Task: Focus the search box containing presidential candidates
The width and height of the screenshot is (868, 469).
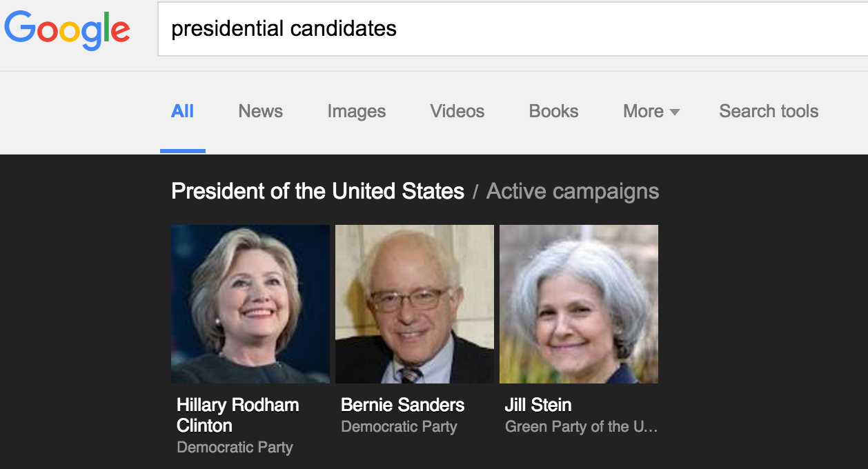Action: pyautogui.click(x=511, y=29)
